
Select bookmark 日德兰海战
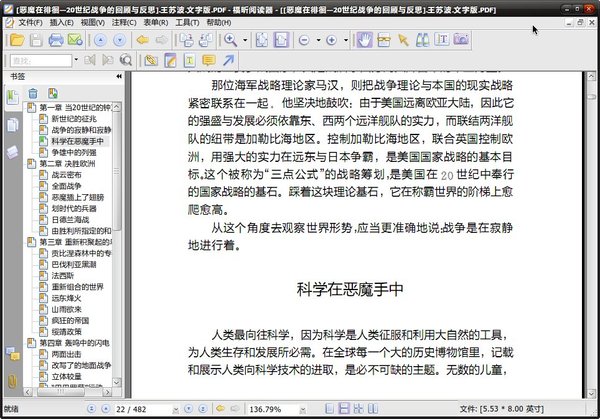point(70,220)
